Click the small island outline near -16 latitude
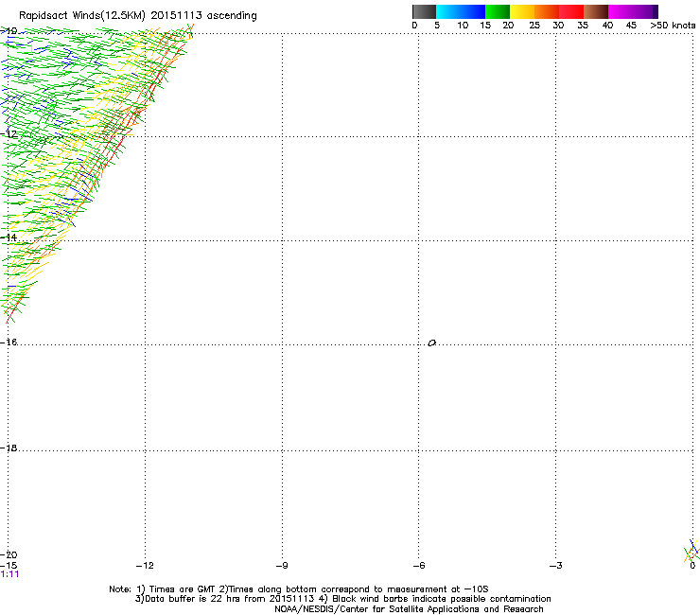The width and height of the screenshot is (700, 615). [431, 343]
